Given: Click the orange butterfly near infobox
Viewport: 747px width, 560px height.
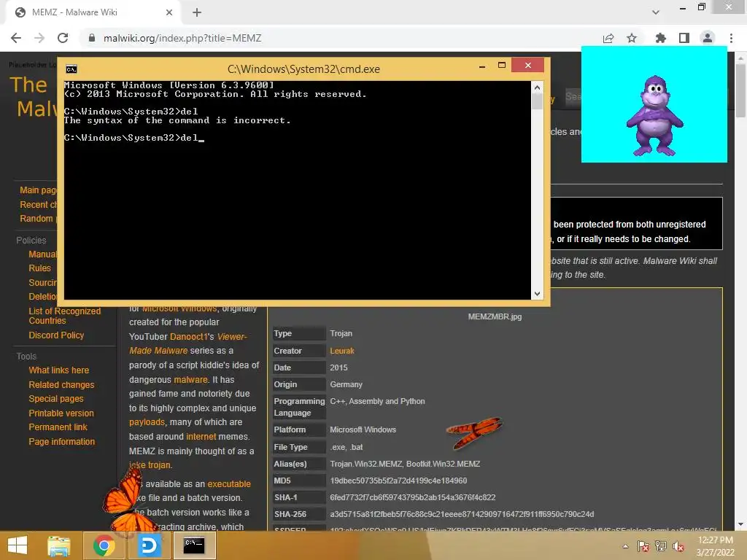Looking at the screenshot, I should [x=474, y=432].
